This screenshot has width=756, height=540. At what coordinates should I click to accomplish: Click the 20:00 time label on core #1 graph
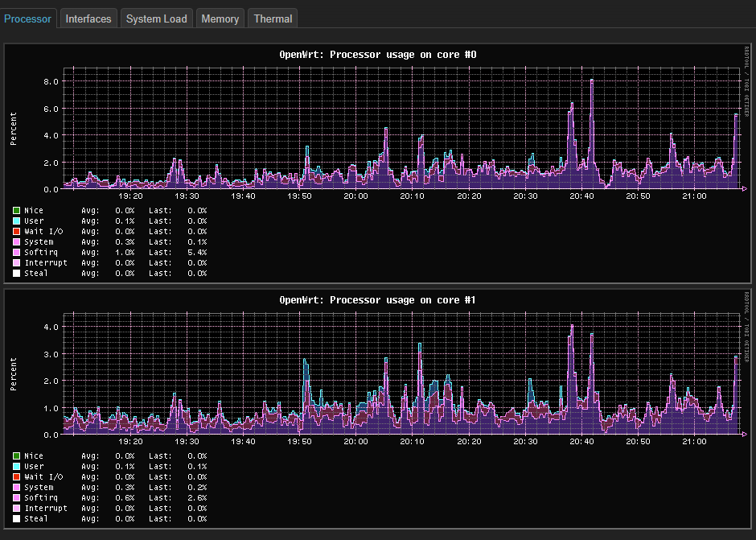tap(355, 441)
